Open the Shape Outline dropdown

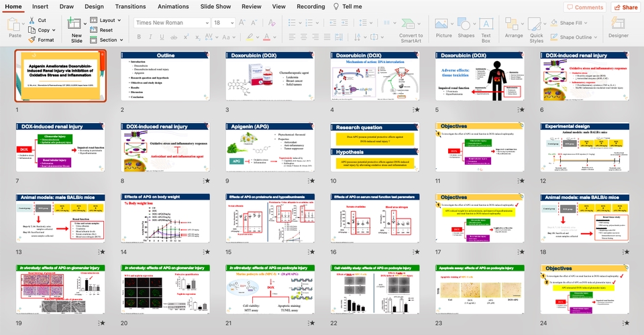point(595,38)
